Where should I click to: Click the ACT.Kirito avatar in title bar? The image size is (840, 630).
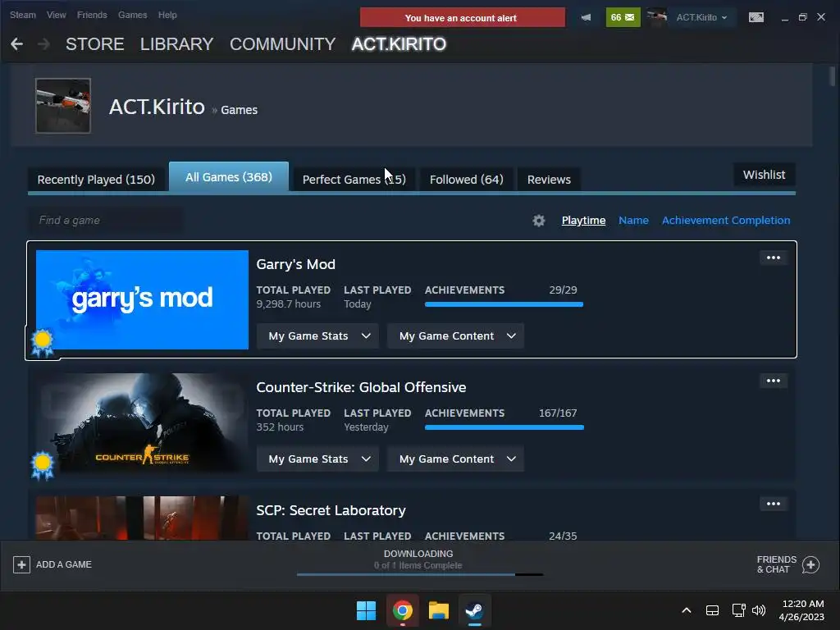click(x=657, y=17)
